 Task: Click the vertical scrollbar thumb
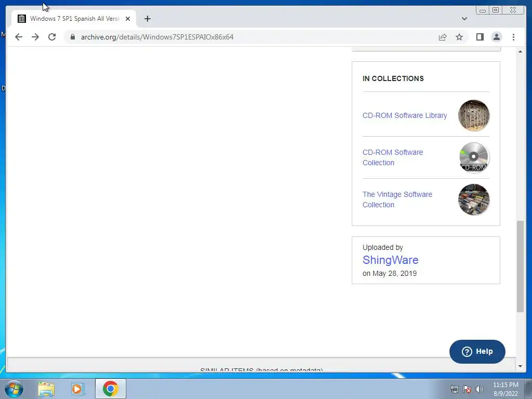tap(520, 267)
